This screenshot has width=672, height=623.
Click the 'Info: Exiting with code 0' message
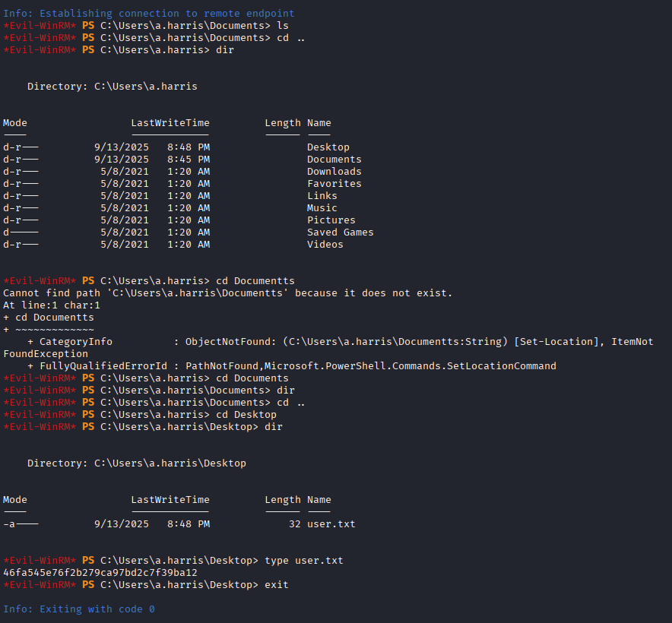pos(78,609)
